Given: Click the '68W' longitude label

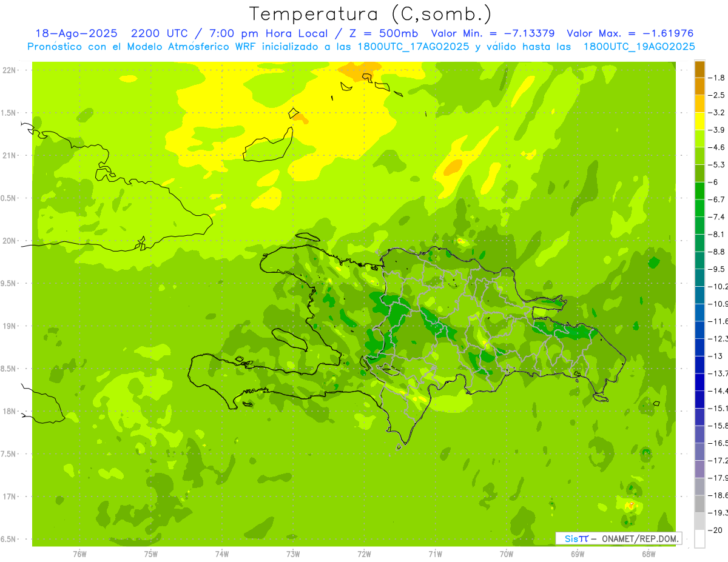Looking at the screenshot, I should (x=649, y=554).
